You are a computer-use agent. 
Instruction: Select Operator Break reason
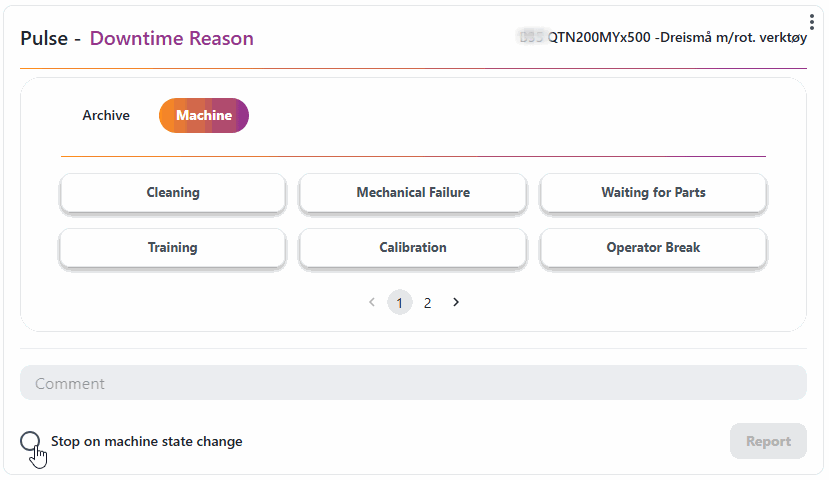[653, 248]
